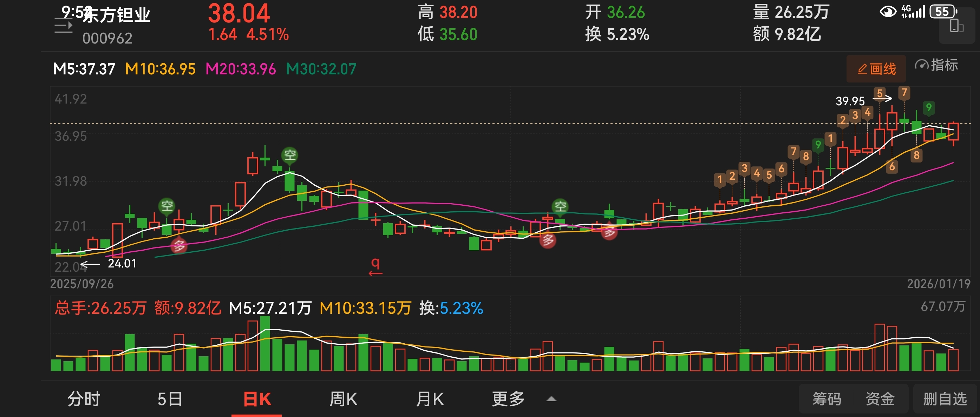Screen dimensions: 980x417
Task: Switch to the 周K tab
Action: (x=343, y=399)
